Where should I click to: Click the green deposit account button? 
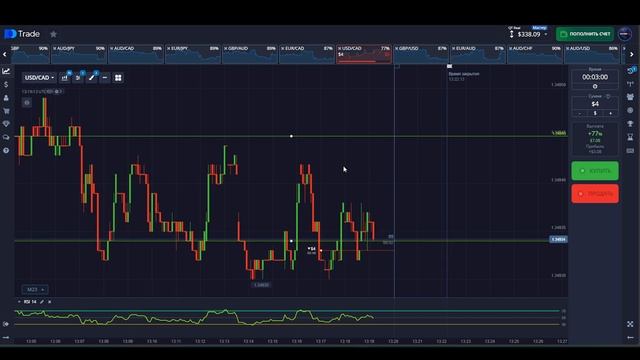(x=584, y=34)
